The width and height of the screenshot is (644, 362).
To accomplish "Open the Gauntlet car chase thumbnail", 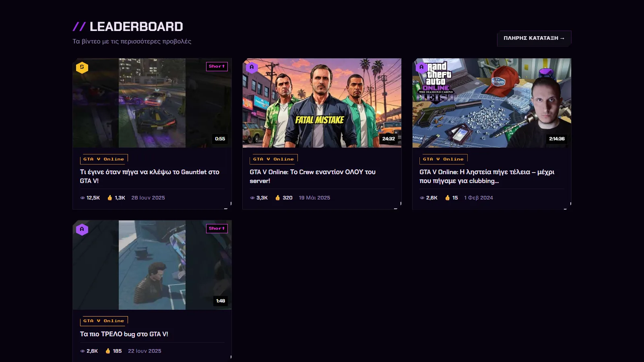I will tap(152, 103).
